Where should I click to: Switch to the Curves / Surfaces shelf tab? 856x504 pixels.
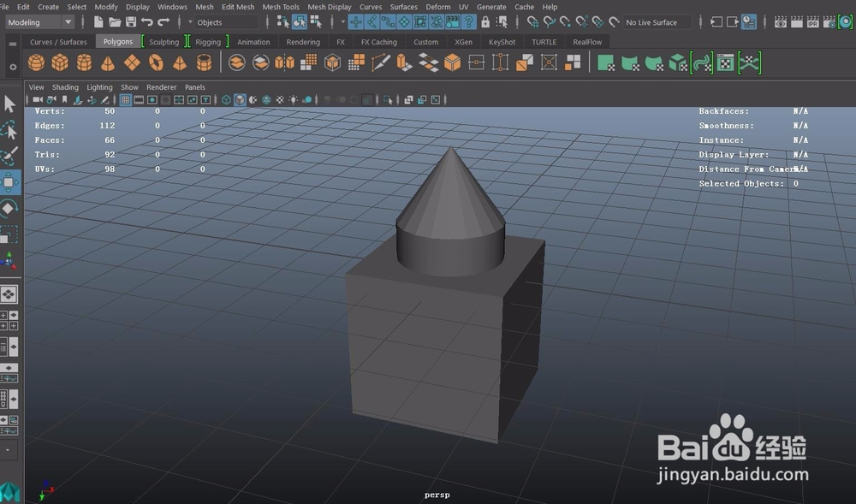pyautogui.click(x=58, y=42)
